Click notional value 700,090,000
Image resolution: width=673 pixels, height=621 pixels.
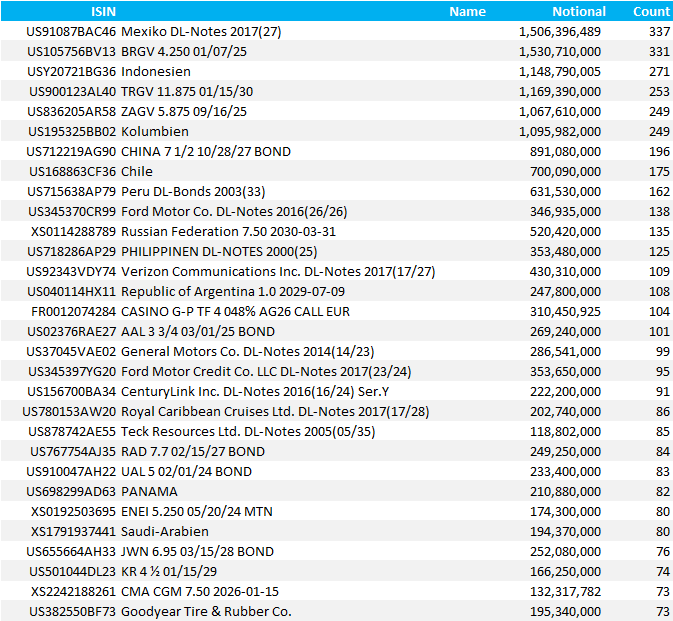pyautogui.click(x=565, y=172)
